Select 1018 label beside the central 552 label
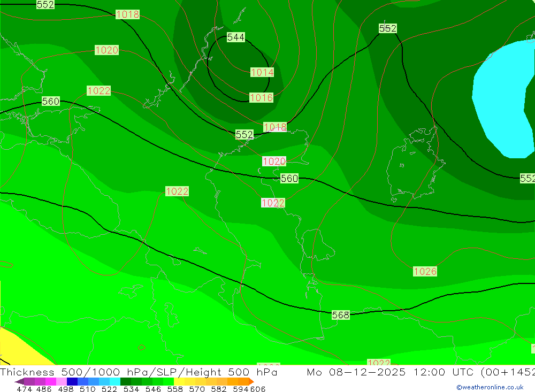The height and width of the screenshot is (392, 535). pos(275,127)
